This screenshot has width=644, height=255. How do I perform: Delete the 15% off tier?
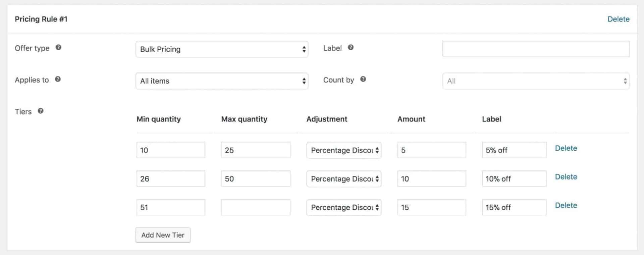pyautogui.click(x=566, y=205)
